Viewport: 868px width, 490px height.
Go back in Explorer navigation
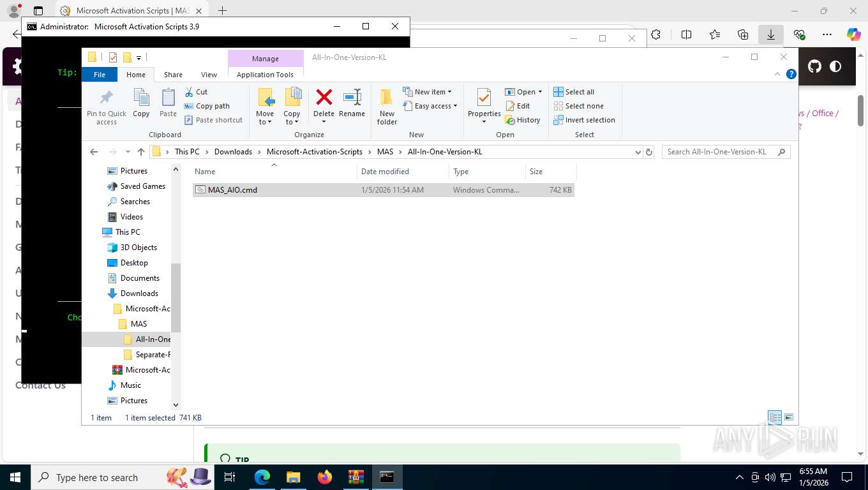click(x=94, y=152)
